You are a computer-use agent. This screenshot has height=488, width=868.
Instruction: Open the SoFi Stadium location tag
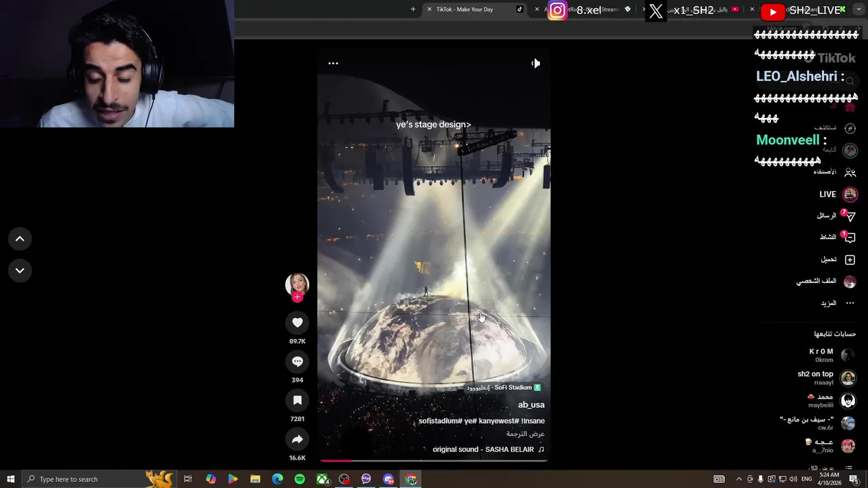pos(503,388)
